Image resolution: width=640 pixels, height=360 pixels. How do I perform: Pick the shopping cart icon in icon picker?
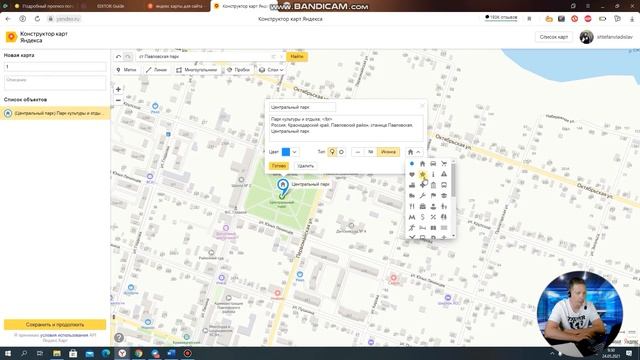coord(444,164)
